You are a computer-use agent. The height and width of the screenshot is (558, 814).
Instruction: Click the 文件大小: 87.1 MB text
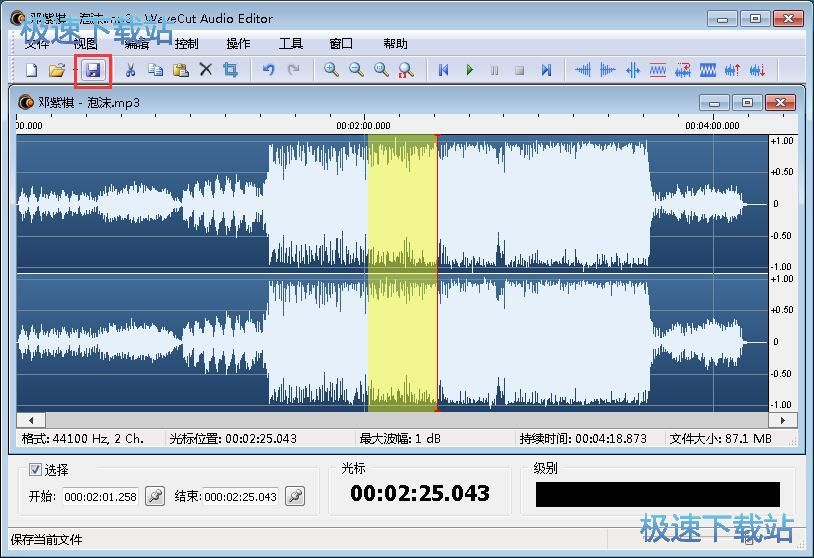(x=721, y=439)
